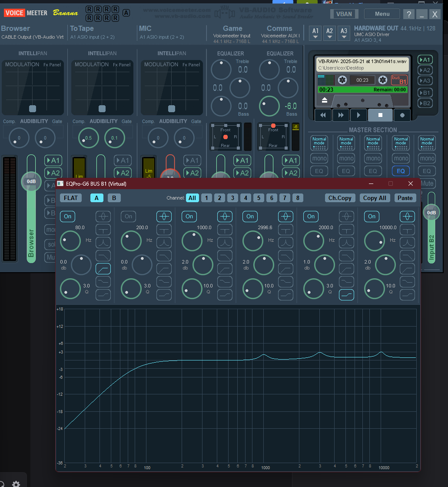Toggle A1 routing on the Comms strip
Image resolution: width=448 pixels, height=487 pixels.
[x=291, y=160]
